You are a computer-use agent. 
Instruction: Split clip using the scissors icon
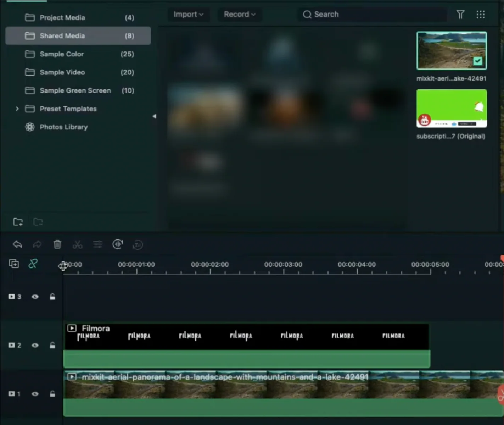[77, 244]
